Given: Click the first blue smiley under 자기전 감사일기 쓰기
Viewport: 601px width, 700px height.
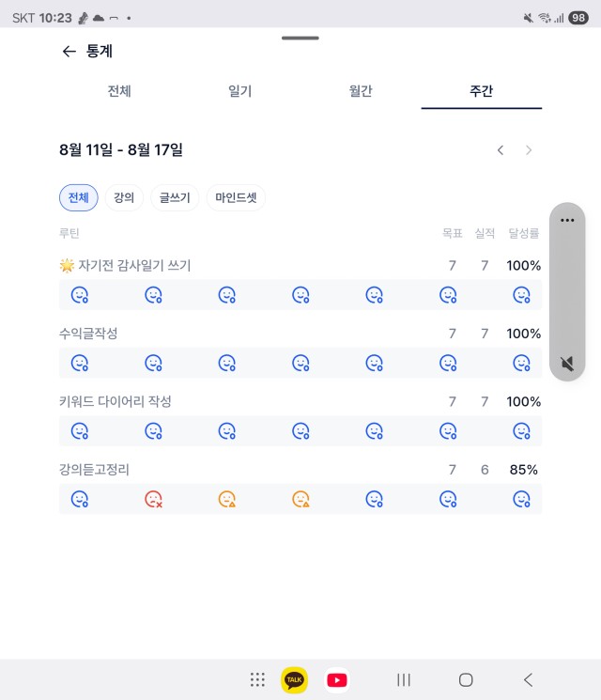Looking at the screenshot, I should tap(80, 295).
